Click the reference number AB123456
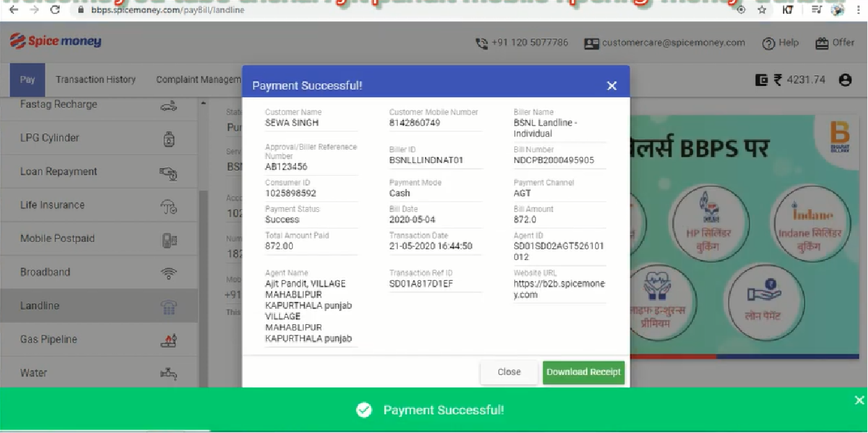 (x=286, y=167)
